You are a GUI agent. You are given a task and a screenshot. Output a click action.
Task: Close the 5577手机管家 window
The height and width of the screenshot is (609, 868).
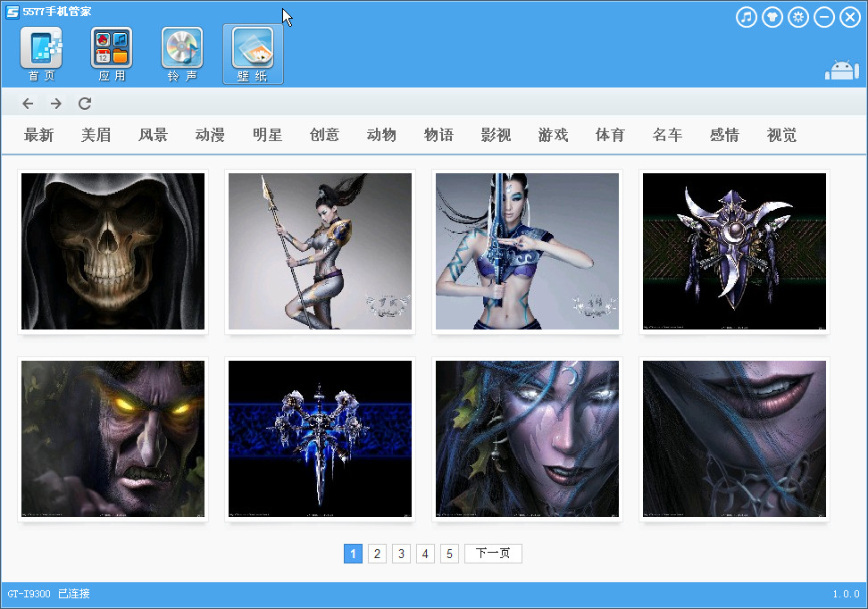point(850,17)
